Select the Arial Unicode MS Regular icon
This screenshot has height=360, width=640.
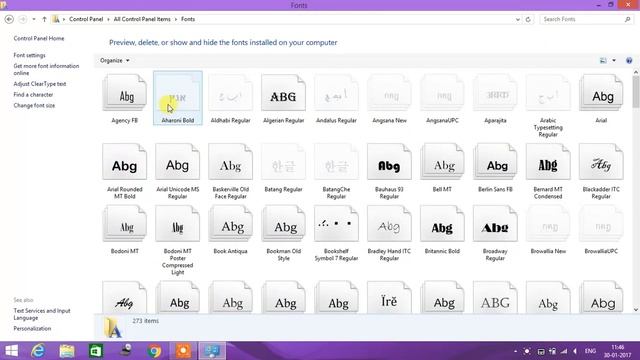178,162
